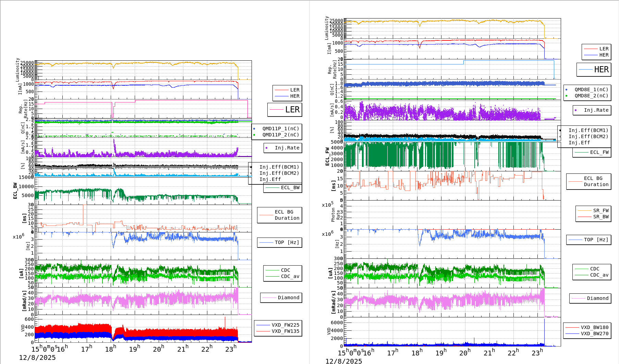
Task: Select the VXD_FW135 legend entry
Action: pyautogui.click(x=278, y=331)
